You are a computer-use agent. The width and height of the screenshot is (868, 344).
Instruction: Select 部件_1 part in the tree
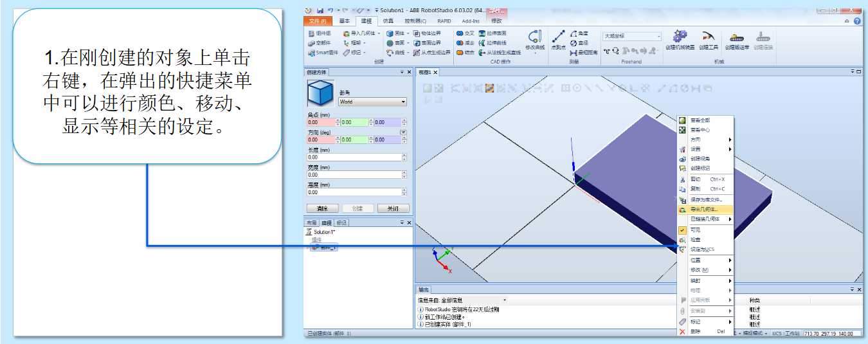pyautogui.click(x=325, y=248)
